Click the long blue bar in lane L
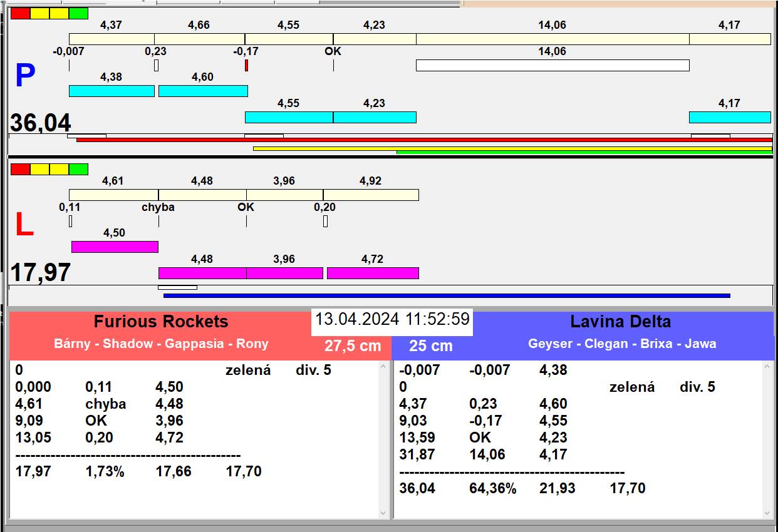Screen dimensions: 778x532 (446, 295)
